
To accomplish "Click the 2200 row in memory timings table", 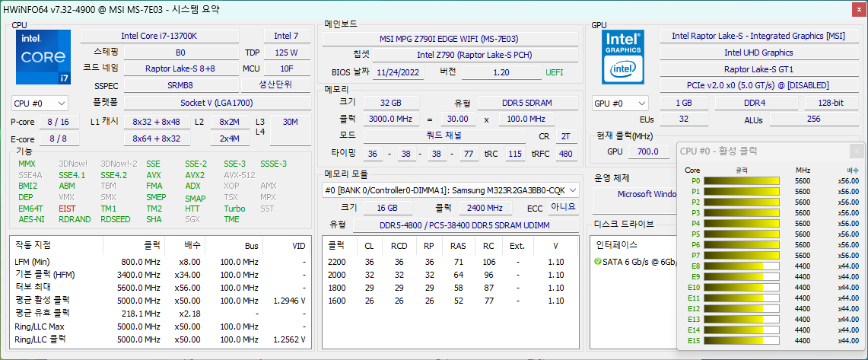I will click(x=450, y=261).
